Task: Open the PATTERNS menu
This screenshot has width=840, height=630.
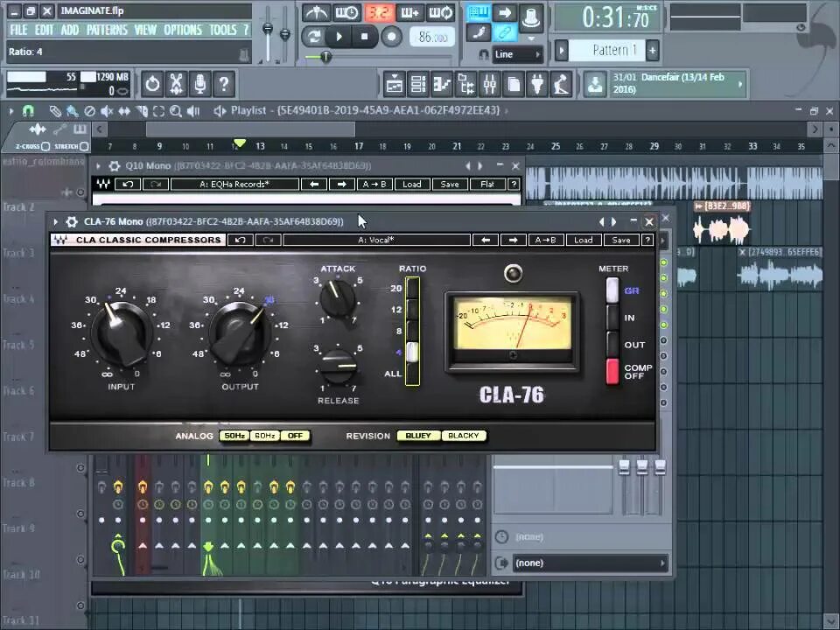Action: point(107,30)
